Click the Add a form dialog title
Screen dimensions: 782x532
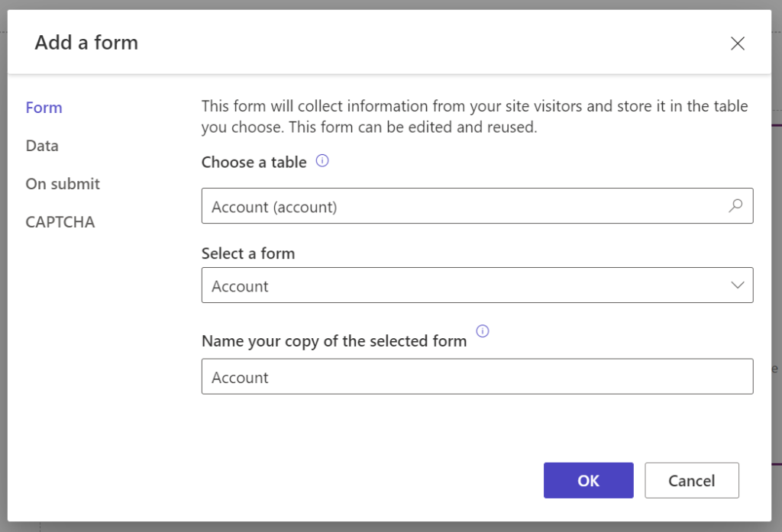pos(86,43)
